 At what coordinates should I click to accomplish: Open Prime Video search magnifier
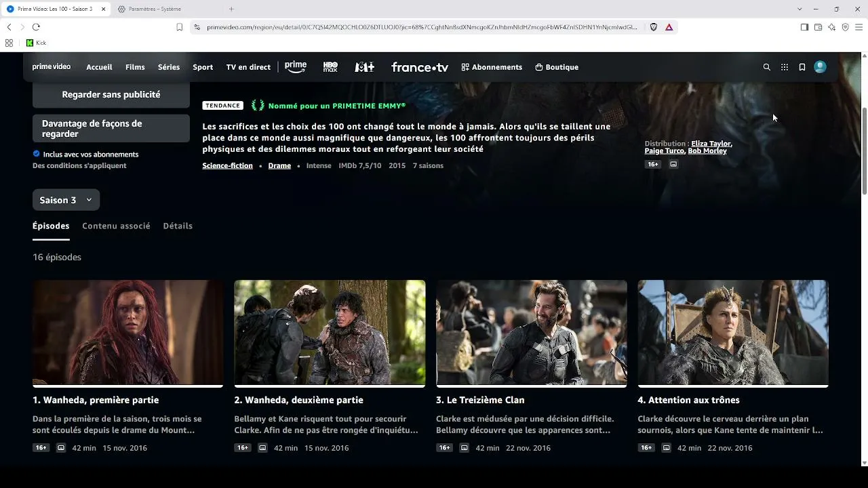[767, 67]
